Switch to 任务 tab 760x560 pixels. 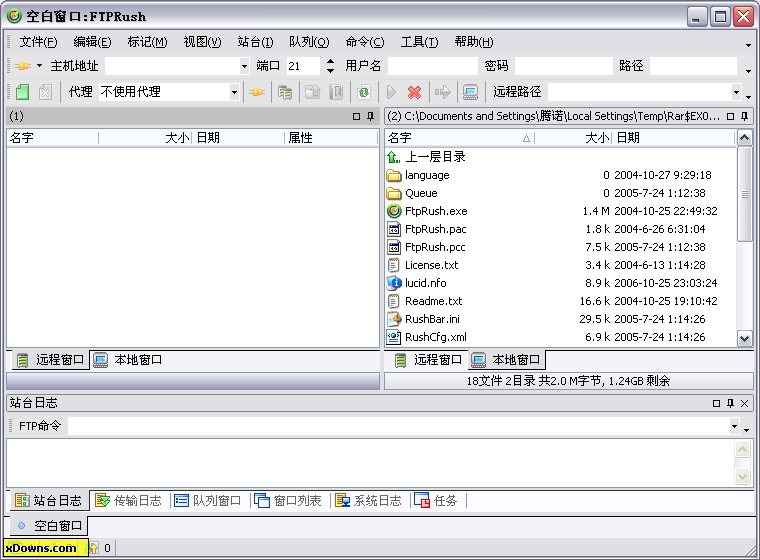coord(436,500)
